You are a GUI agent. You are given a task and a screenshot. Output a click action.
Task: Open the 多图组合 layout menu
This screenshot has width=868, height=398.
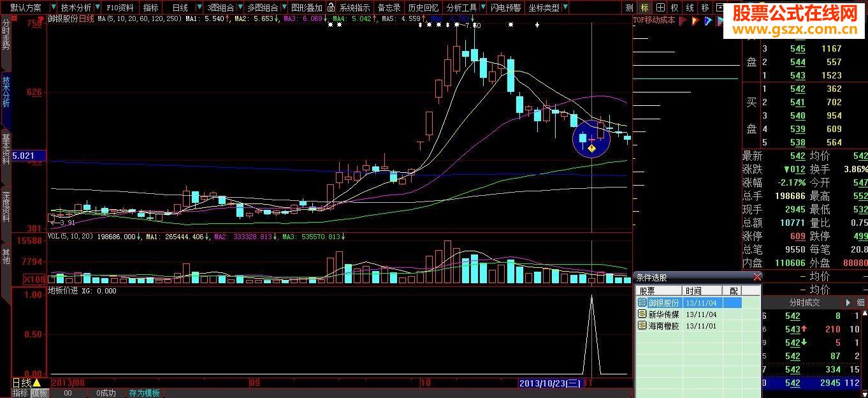coord(263,8)
